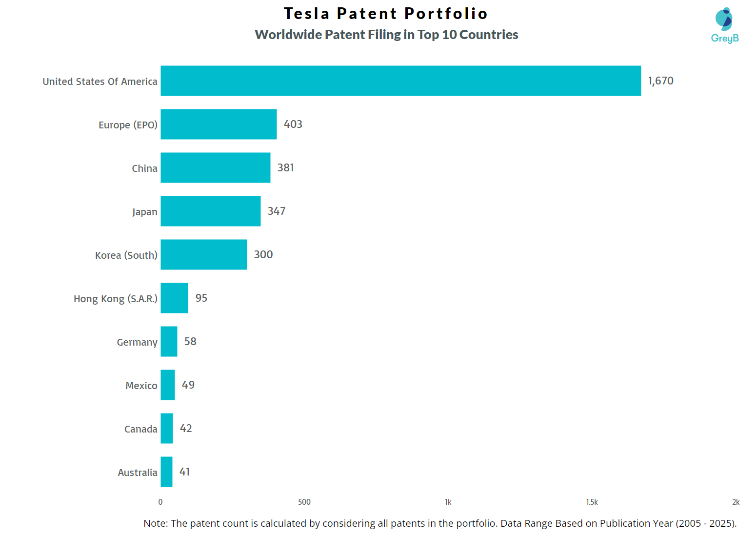Click the 403 value label
This screenshot has height=537, width=756.
pyautogui.click(x=293, y=124)
